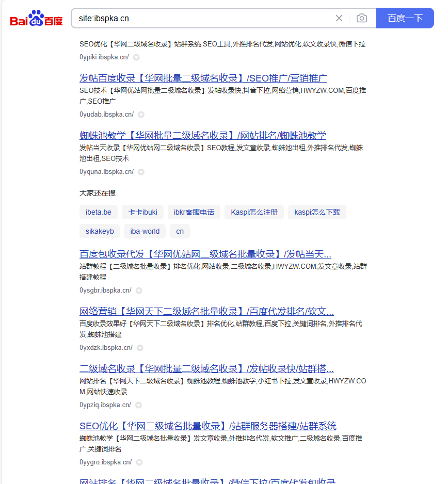Expand arrow next to 0yudab.ibspka.cn
The width and height of the screenshot is (448, 484).
point(141,115)
